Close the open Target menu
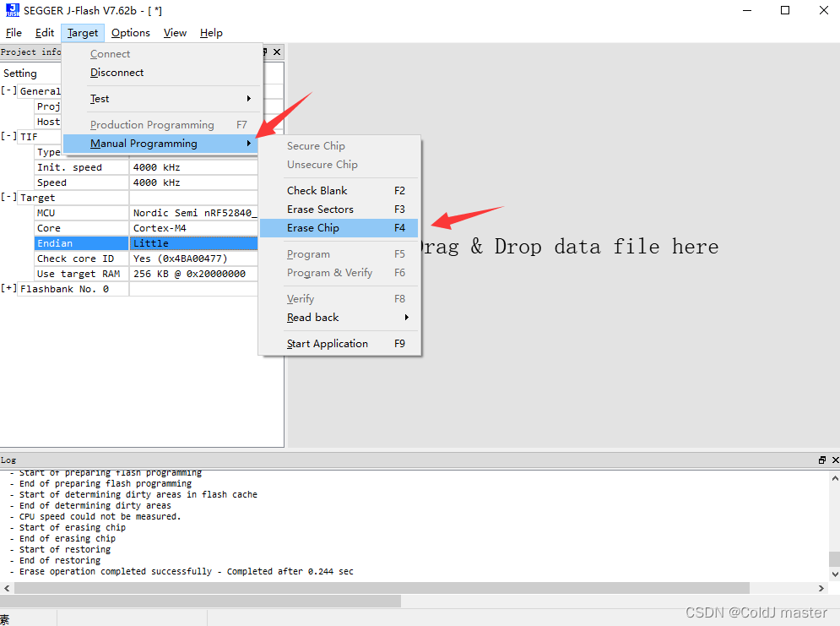This screenshot has height=626, width=840. point(83,33)
